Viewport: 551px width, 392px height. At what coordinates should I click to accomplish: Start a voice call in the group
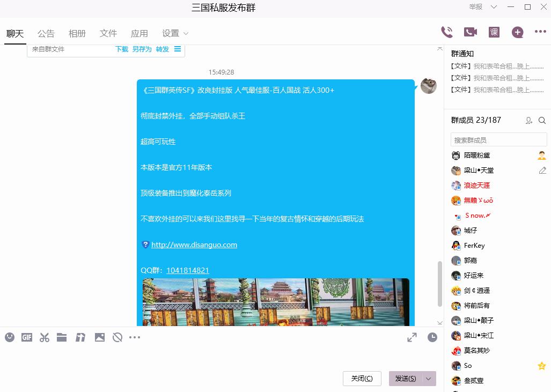(447, 32)
